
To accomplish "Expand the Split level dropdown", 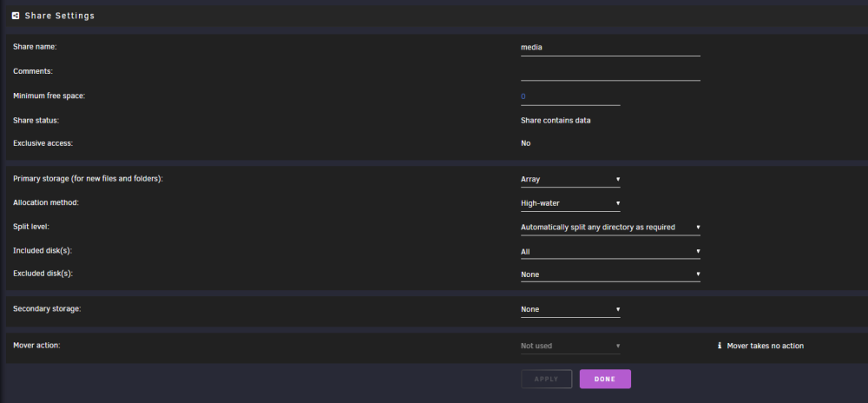I will click(610, 227).
